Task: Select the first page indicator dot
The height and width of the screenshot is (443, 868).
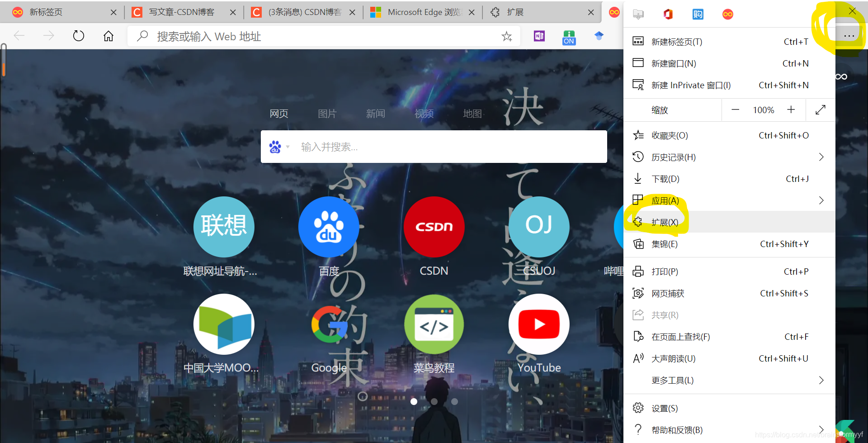Action: [414, 401]
